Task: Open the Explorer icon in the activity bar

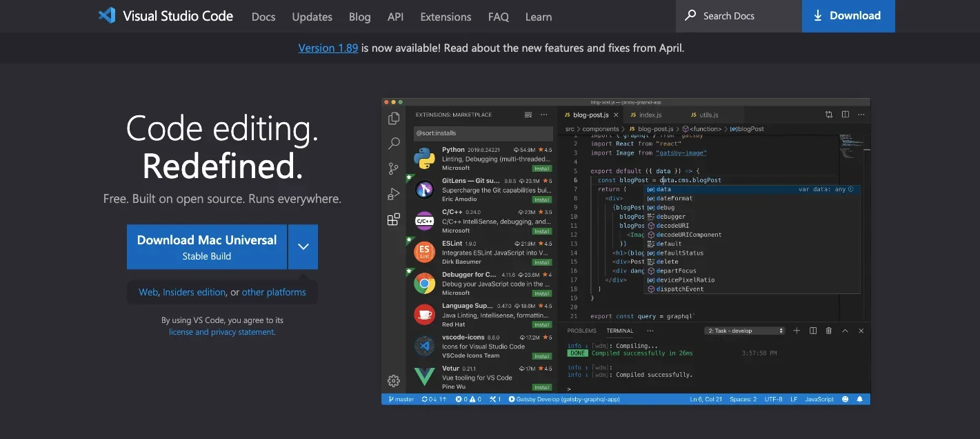Action: (x=394, y=119)
